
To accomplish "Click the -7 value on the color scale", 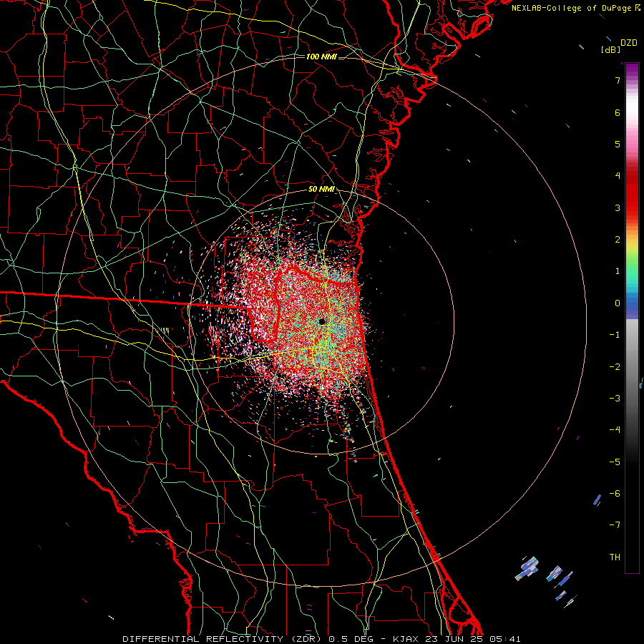I will click(615, 525).
